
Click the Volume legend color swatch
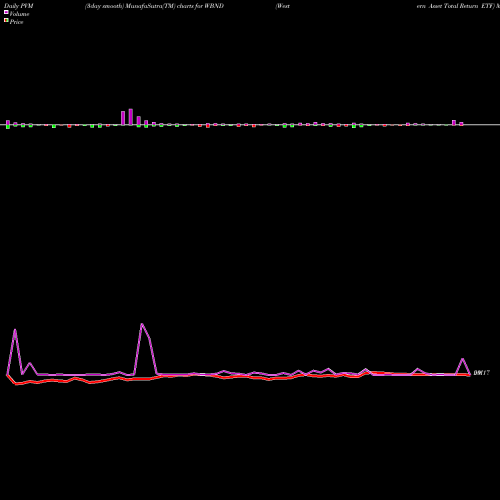(x=6, y=12)
